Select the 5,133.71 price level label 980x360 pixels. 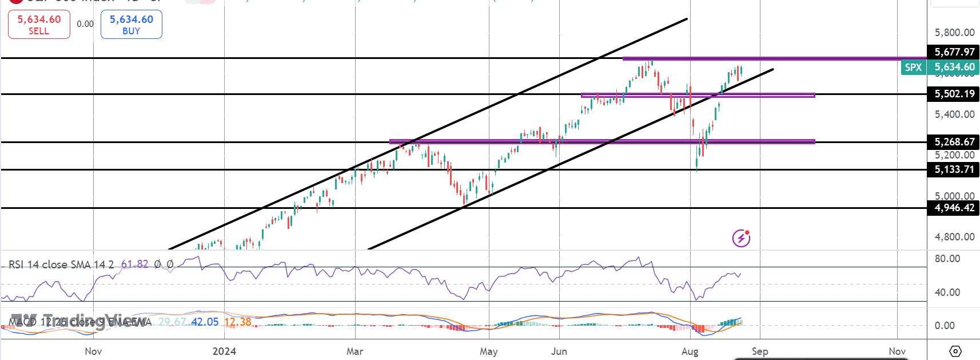tap(954, 169)
